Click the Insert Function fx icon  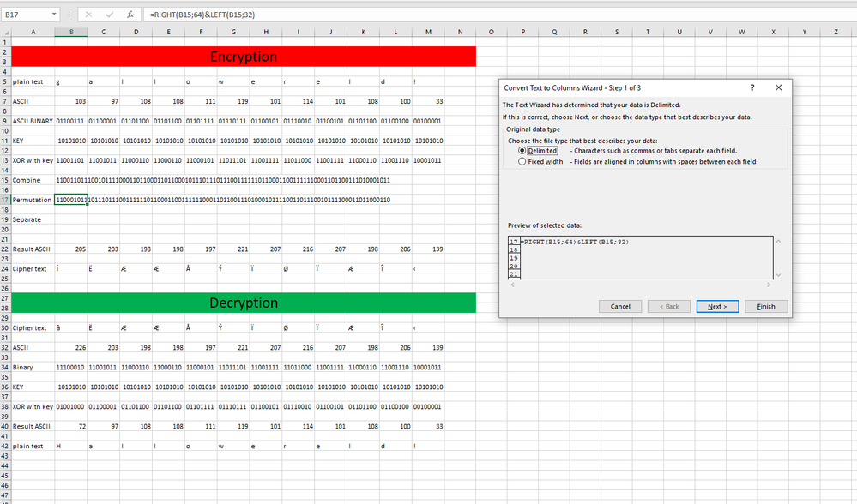tap(130, 15)
